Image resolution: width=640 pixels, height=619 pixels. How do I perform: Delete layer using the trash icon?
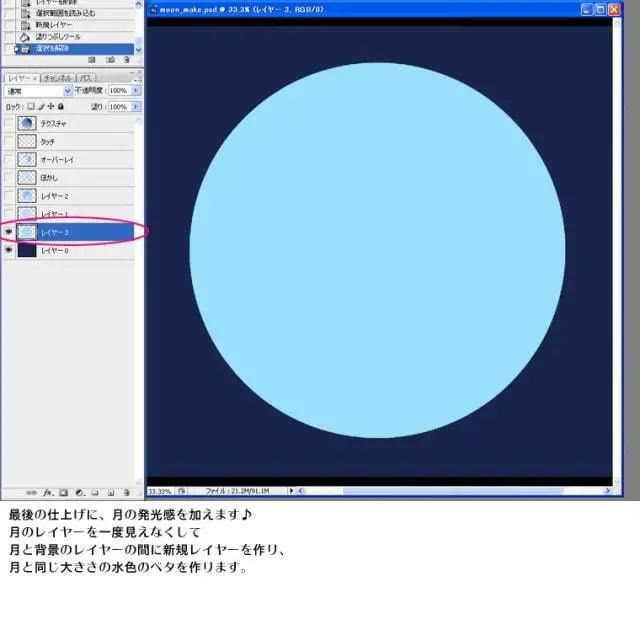pyautogui.click(x=126, y=492)
